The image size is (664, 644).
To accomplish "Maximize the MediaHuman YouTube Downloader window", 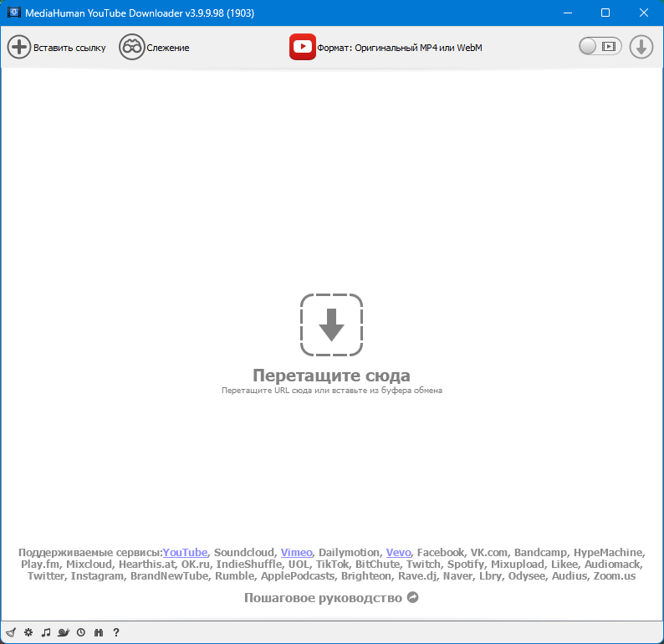I will (605, 13).
